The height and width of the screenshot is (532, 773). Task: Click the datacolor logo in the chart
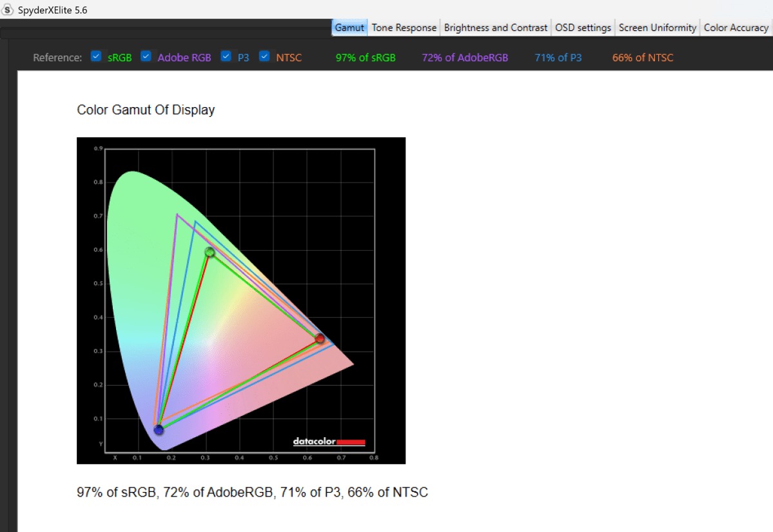329,442
